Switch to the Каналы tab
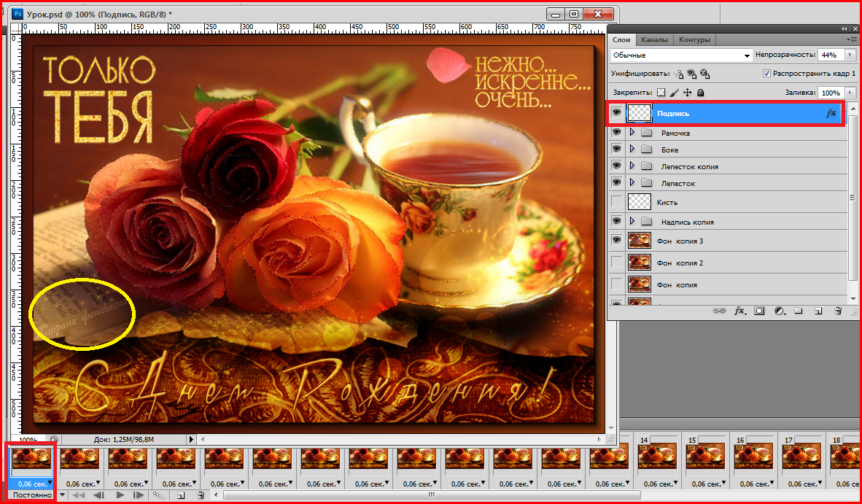The image size is (862, 504). click(x=654, y=39)
